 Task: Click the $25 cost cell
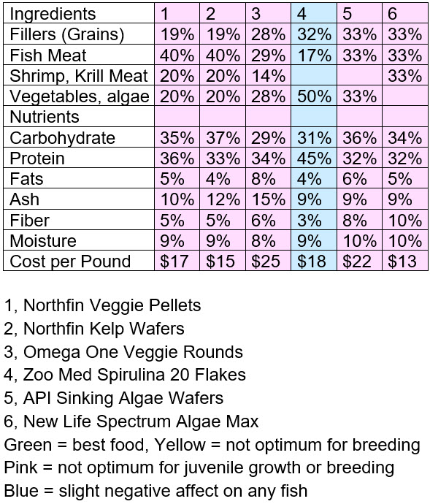[268, 261]
